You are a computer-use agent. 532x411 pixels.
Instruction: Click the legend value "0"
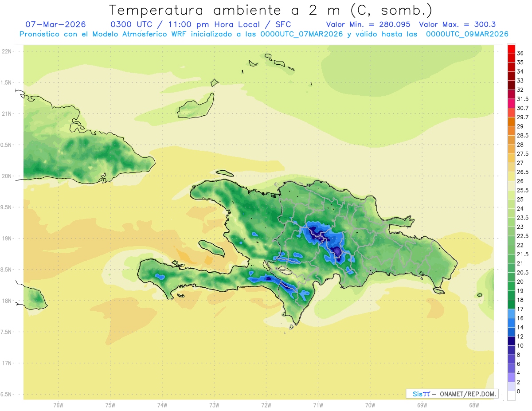(x=519, y=391)
